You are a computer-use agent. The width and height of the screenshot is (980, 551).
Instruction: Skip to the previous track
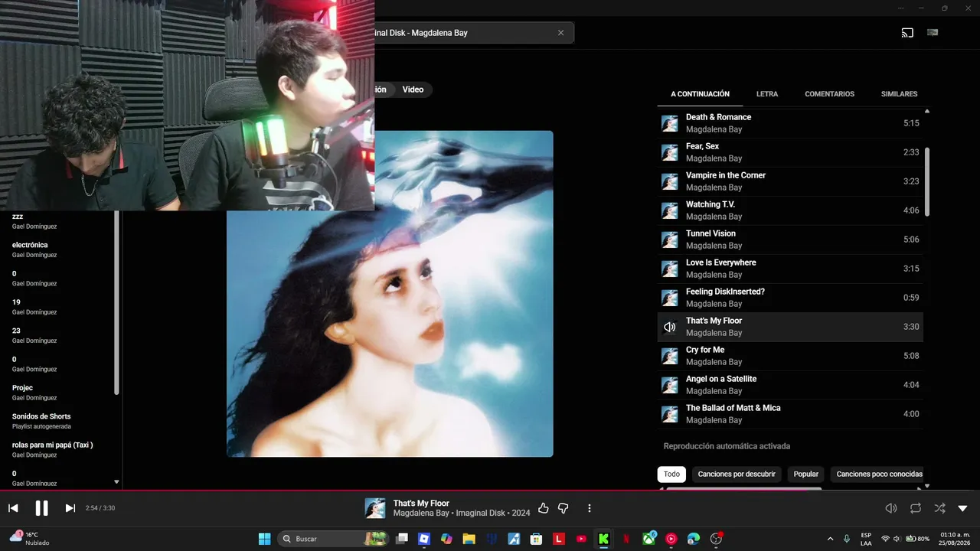tap(13, 508)
